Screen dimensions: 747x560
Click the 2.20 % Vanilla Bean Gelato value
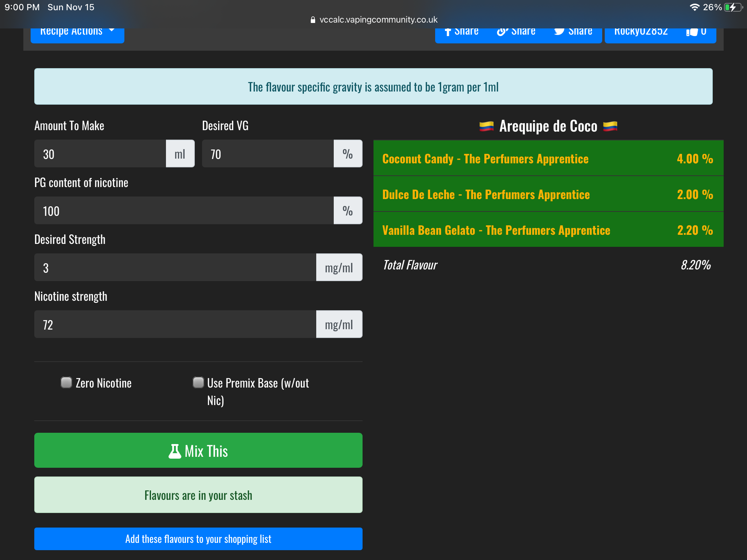(x=695, y=230)
